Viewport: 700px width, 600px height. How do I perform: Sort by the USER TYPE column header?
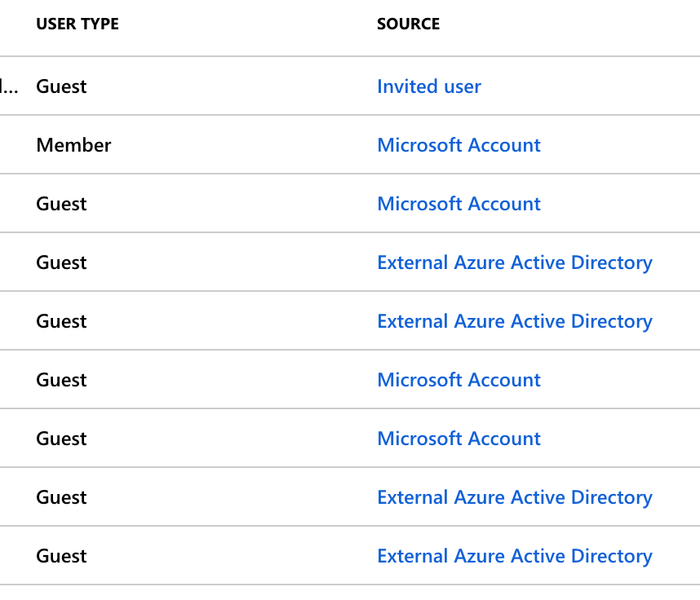click(x=78, y=24)
